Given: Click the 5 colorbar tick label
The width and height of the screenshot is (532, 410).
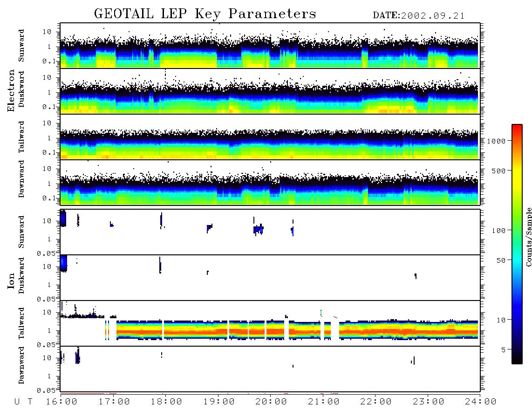Looking at the screenshot, I should pos(503,349).
